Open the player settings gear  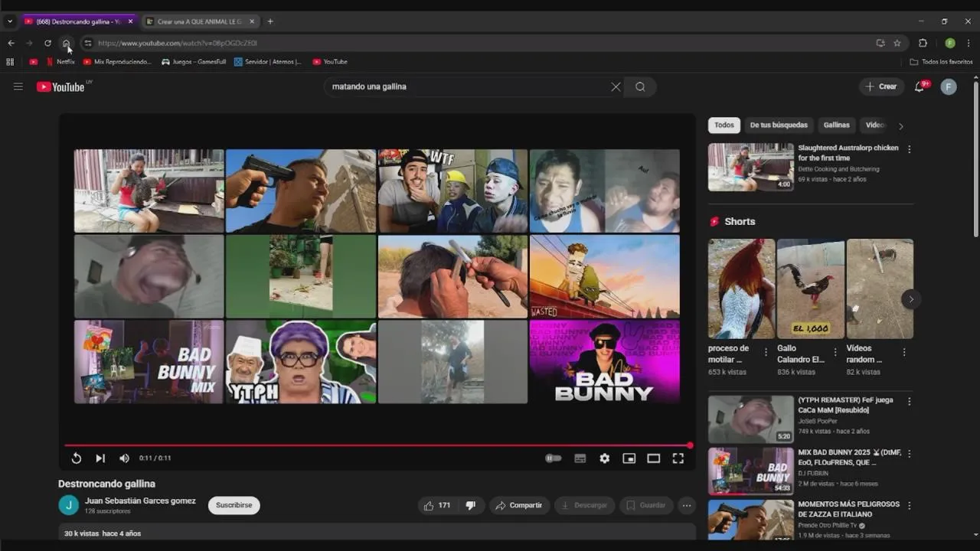coord(605,458)
